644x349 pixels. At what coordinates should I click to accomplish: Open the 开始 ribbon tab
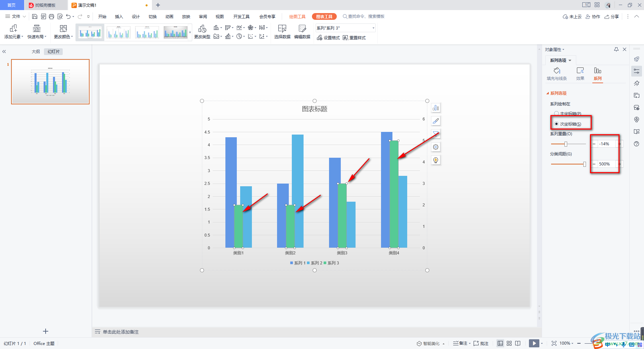(x=102, y=16)
